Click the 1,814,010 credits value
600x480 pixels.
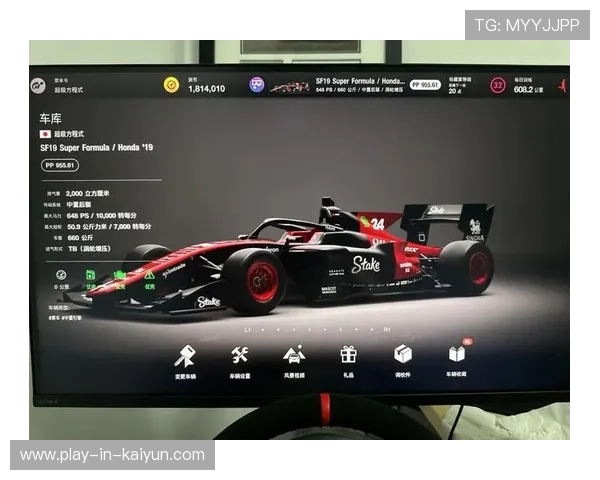pyautogui.click(x=207, y=89)
